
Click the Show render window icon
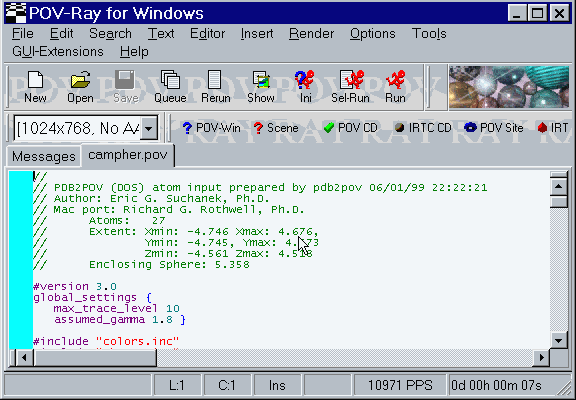pyautogui.click(x=261, y=87)
